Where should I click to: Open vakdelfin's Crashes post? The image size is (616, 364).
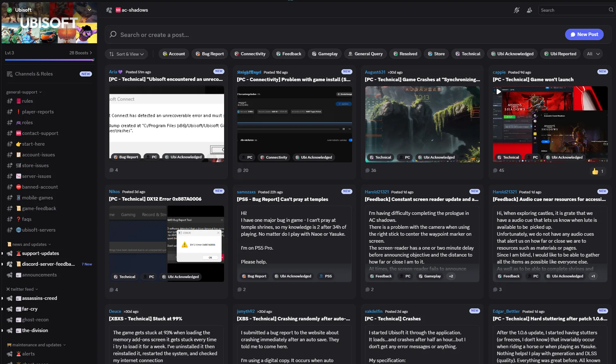393,319
